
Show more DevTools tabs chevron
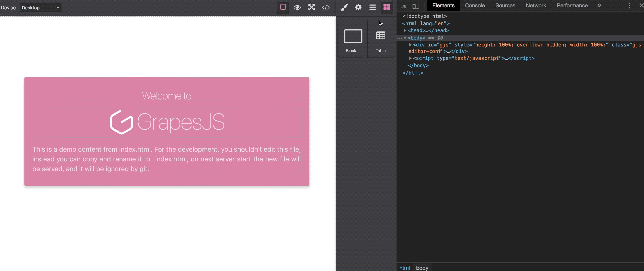pos(599,6)
